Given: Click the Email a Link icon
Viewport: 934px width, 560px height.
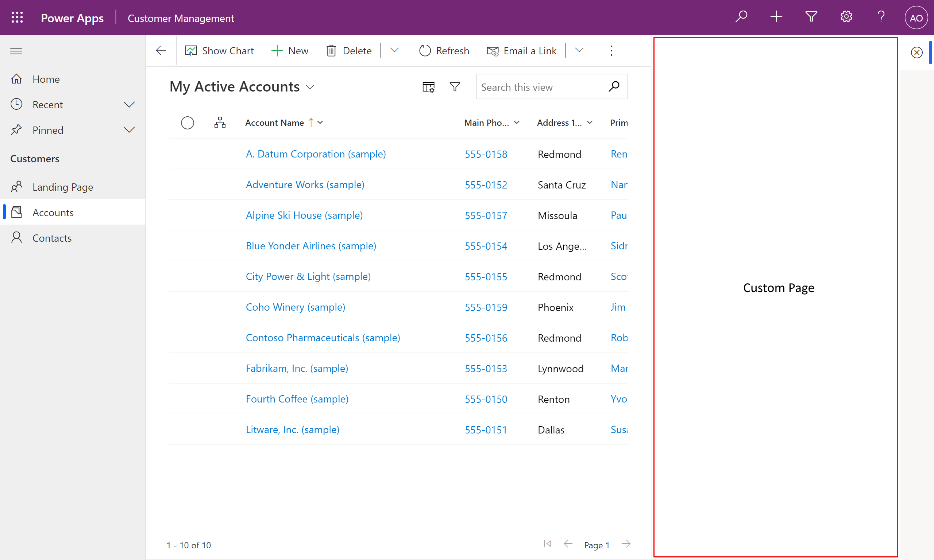Looking at the screenshot, I should pyautogui.click(x=492, y=51).
